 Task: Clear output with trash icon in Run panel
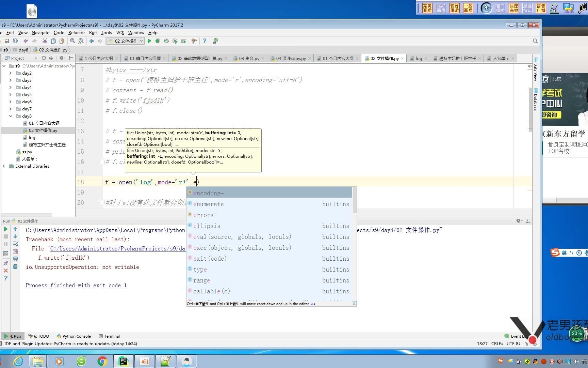(x=15, y=266)
